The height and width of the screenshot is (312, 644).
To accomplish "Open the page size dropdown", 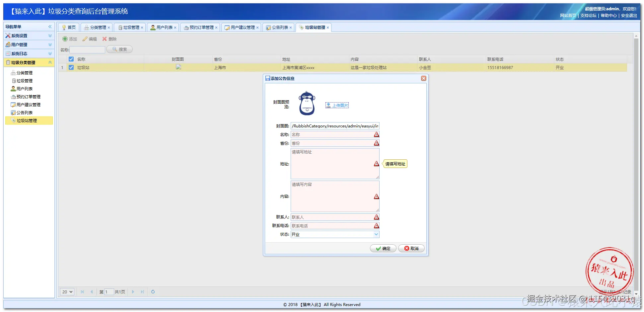I will 67,292.
